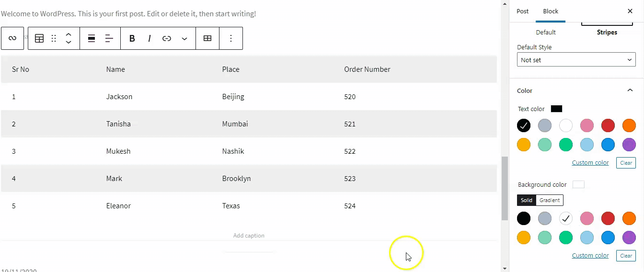Expand more rich text controls chevron
Image resolution: width=644 pixels, height=272 pixels.
click(x=184, y=38)
